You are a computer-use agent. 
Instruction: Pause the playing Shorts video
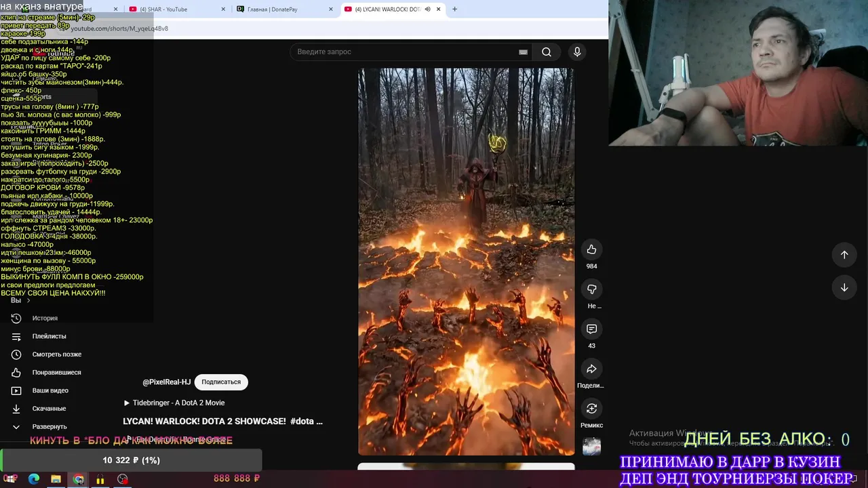pos(467,261)
